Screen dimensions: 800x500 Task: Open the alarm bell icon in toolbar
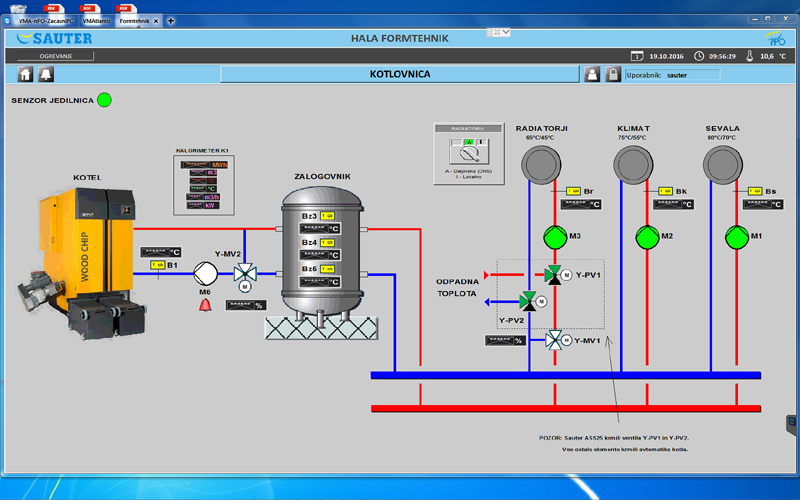[x=46, y=74]
